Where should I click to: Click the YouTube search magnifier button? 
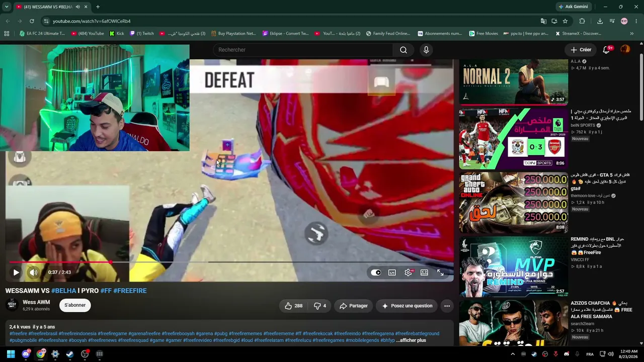click(x=404, y=50)
